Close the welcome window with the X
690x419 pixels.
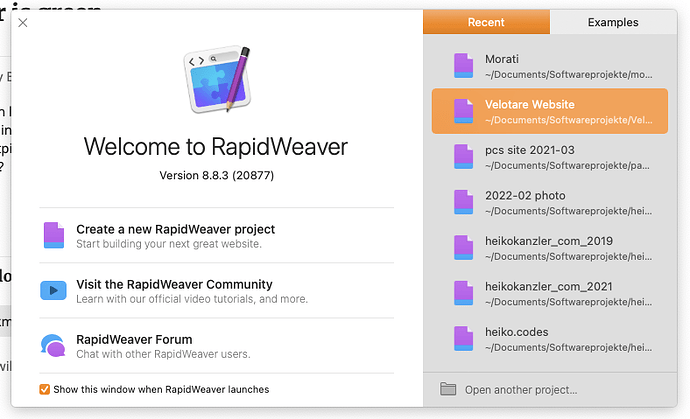point(23,22)
